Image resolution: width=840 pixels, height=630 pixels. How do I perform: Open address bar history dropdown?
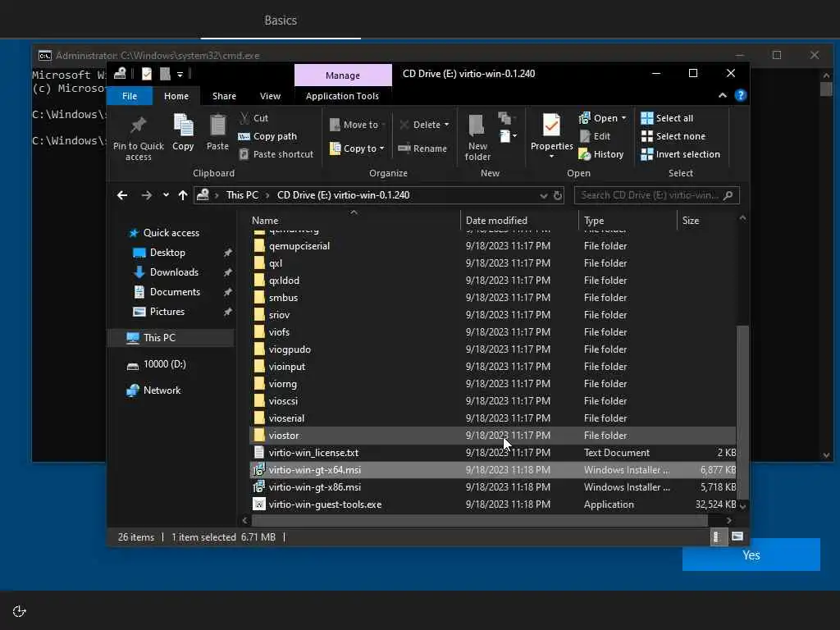tap(543, 195)
